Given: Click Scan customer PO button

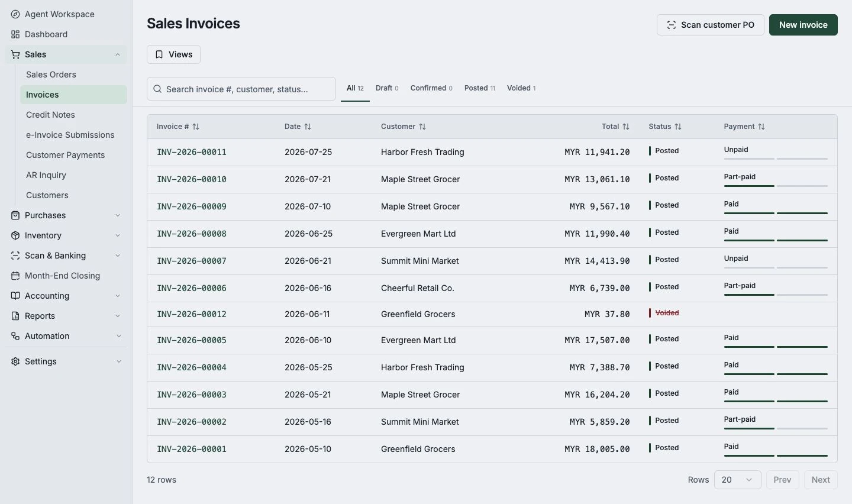Looking at the screenshot, I should pos(710,25).
